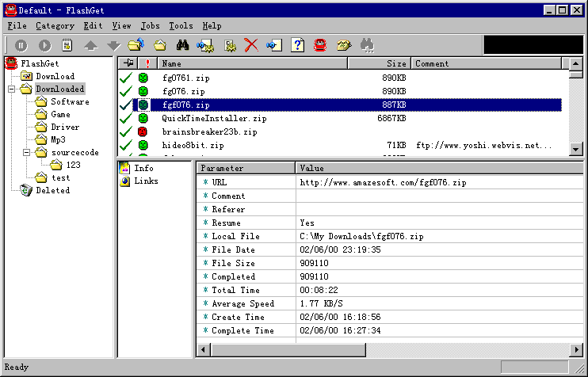Sort list by Size column header
Screen dimensions: 588x377
pyautogui.click(x=379, y=63)
